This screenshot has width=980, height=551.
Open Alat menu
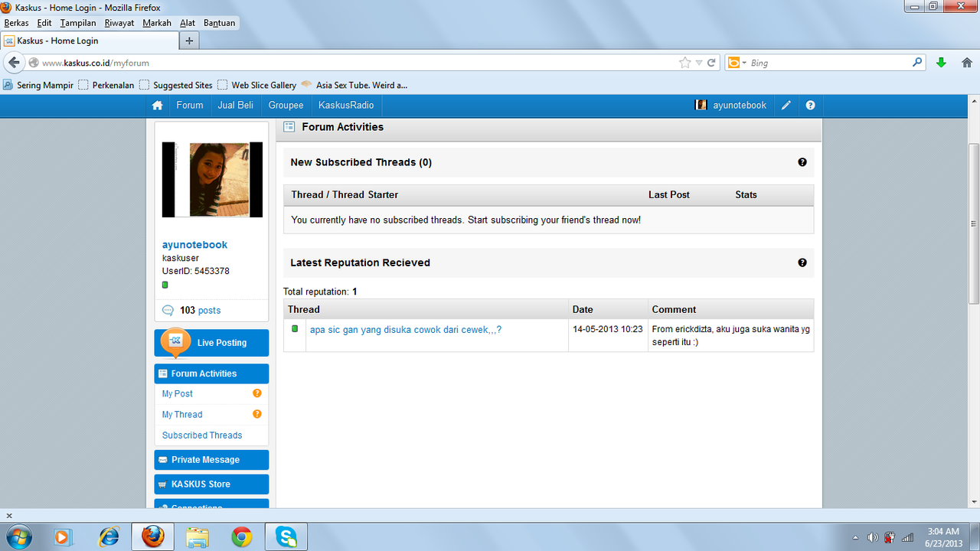click(x=188, y=23)
